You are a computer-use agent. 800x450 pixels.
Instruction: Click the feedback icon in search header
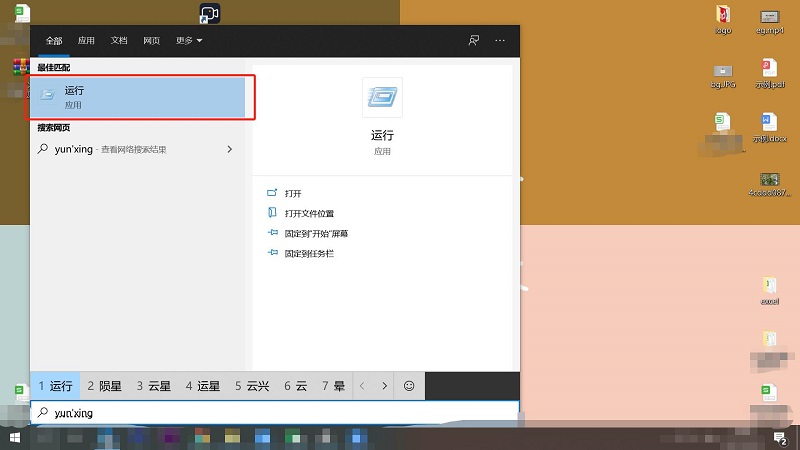(474, 40)
